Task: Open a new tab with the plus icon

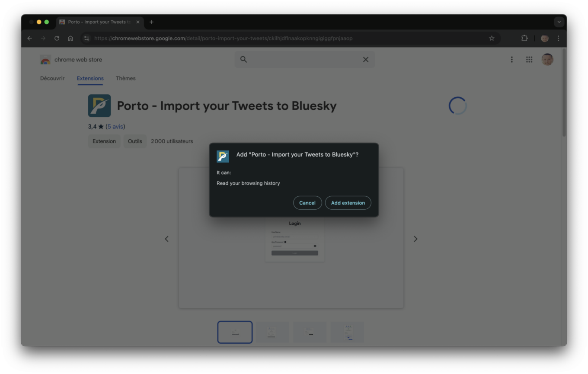Action: click(151, 22)
